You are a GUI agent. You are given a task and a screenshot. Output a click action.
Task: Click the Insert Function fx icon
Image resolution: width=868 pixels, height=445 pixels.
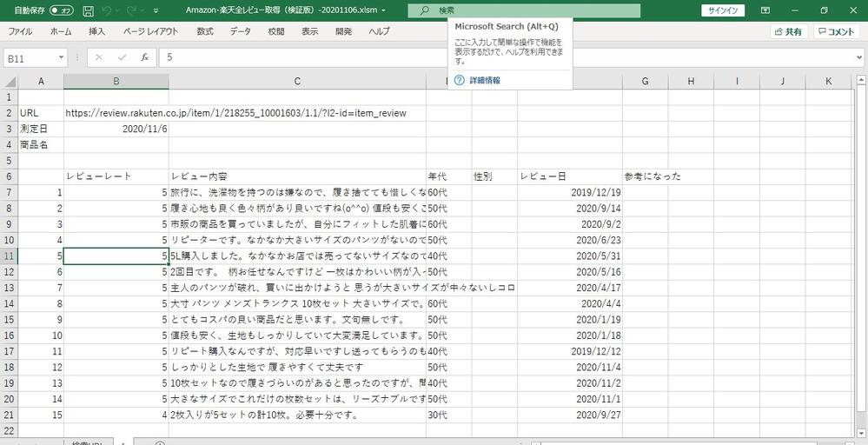point(144,57)
